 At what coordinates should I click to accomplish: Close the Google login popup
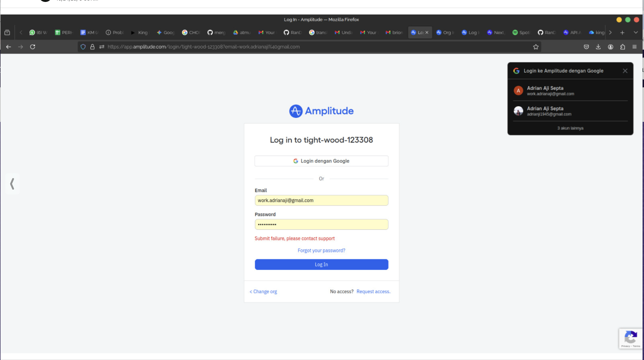[625, 71]
